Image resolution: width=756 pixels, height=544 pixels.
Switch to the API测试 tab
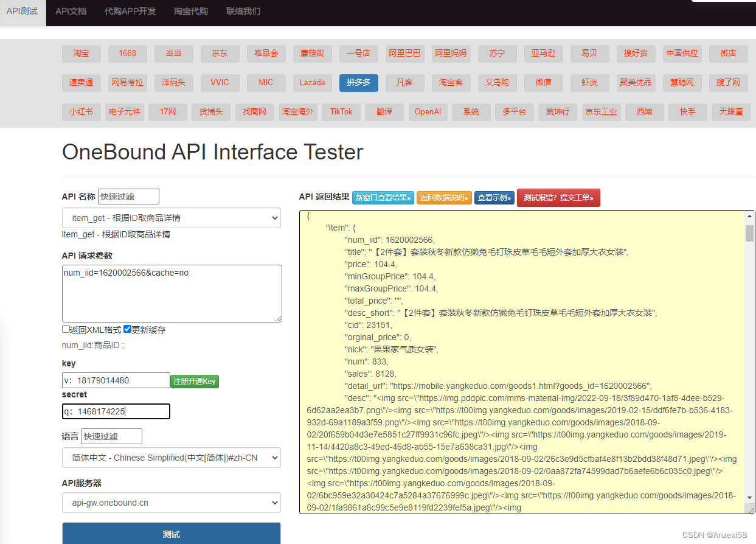click(x=23, y=12)
